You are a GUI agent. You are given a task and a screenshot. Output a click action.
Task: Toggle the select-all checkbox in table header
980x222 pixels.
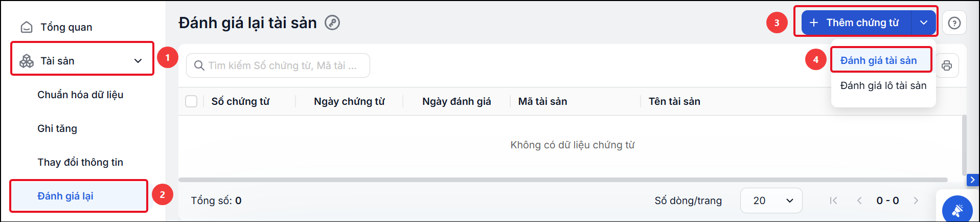pyautogui.click(x=191, y=101)
